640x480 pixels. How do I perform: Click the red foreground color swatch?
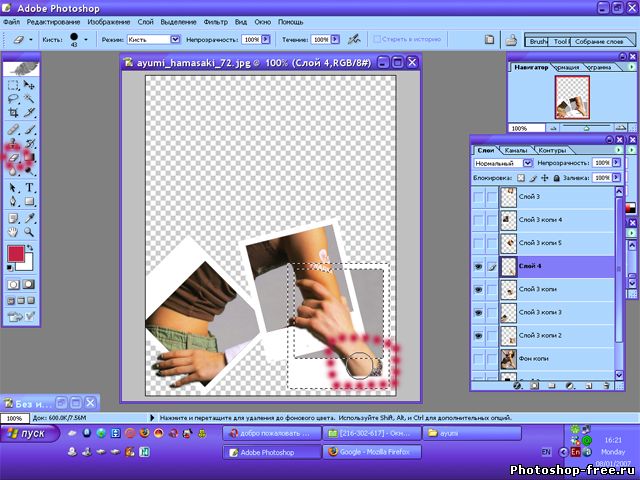16,254
